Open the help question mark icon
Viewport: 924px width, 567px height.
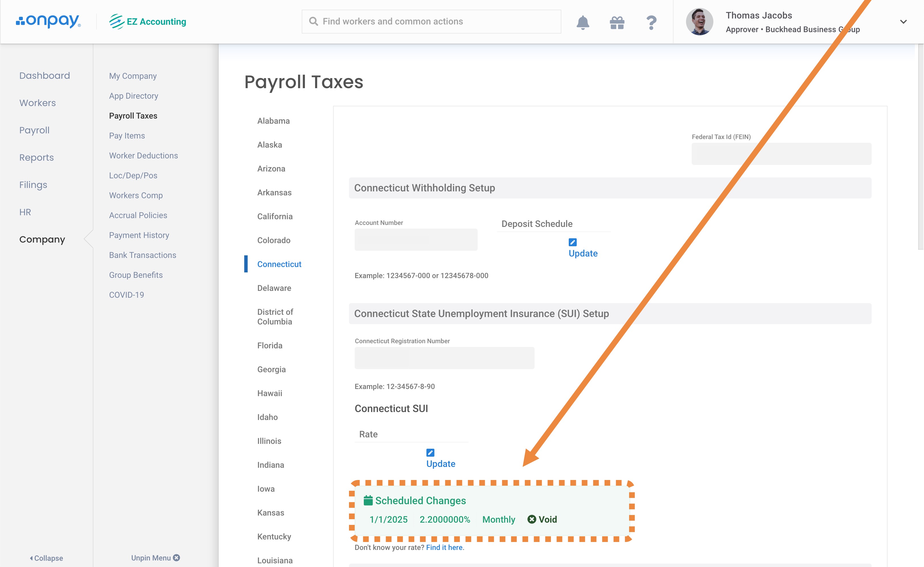(651, 22)
